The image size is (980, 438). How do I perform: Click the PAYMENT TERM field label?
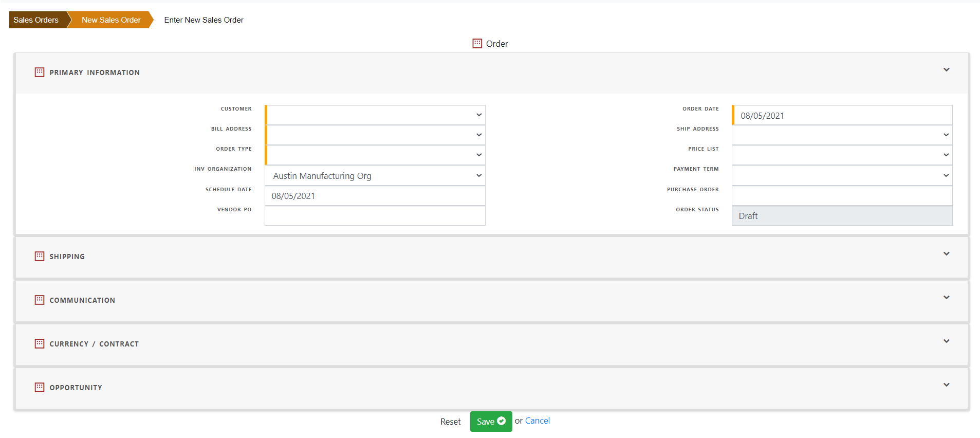point(696,169)
